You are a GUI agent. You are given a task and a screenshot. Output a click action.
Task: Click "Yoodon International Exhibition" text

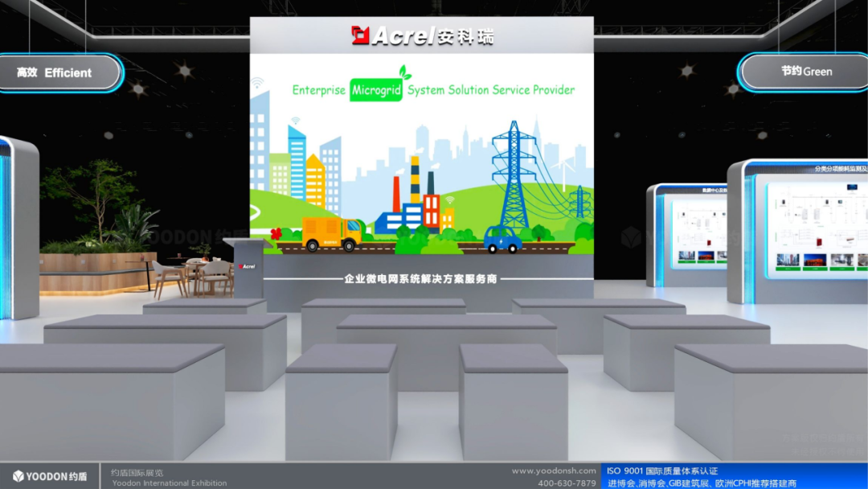tap(170, 483)
